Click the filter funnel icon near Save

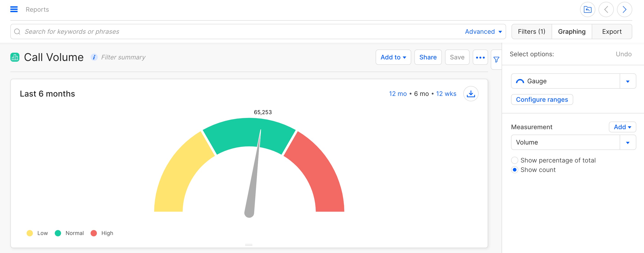496,59
